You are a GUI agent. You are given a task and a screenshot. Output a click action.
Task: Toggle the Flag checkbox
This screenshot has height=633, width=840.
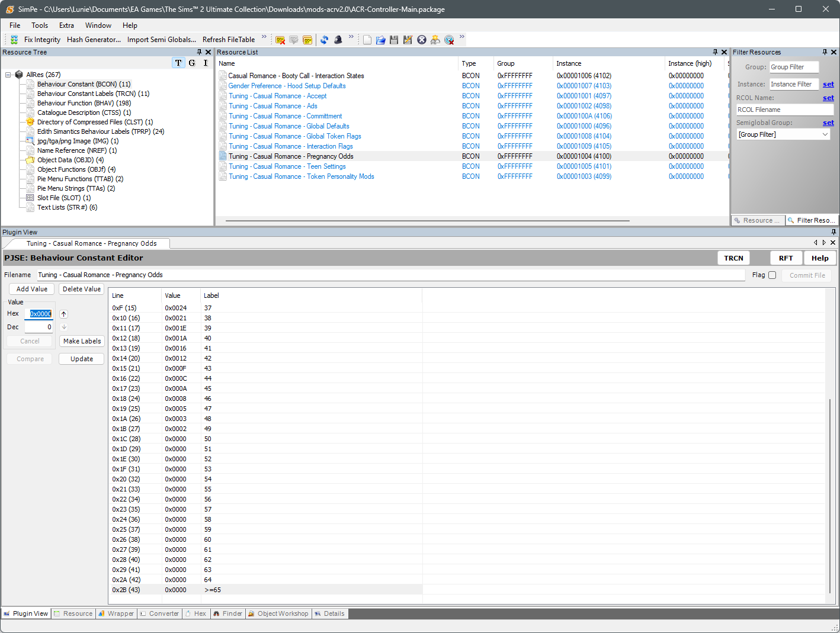[x=772, y=275]
